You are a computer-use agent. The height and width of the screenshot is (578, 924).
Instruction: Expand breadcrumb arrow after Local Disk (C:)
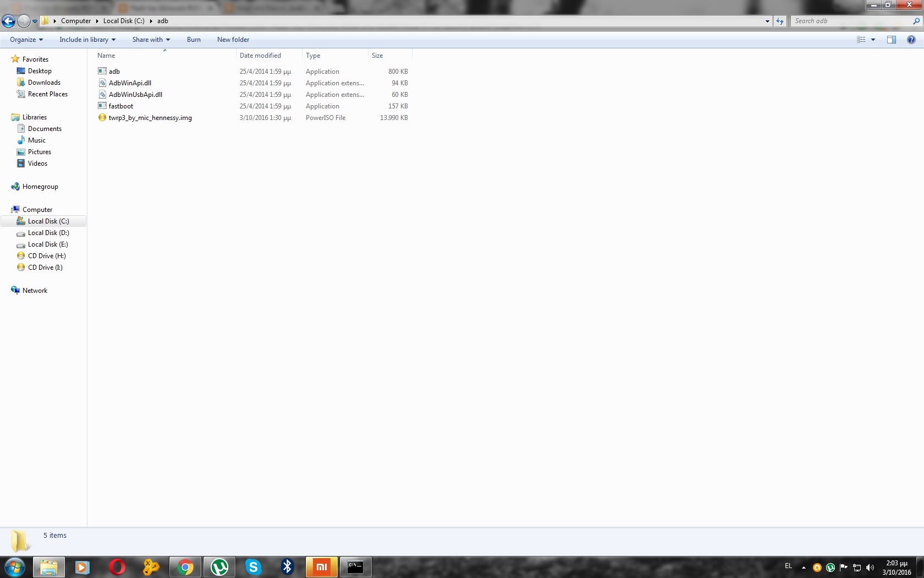tap(151, 21)
